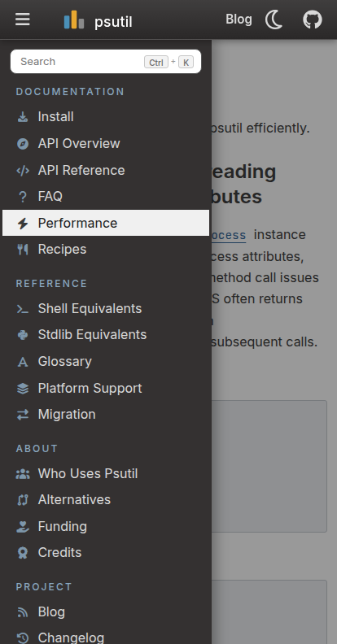Click the Platform Support layers icon

23,389
